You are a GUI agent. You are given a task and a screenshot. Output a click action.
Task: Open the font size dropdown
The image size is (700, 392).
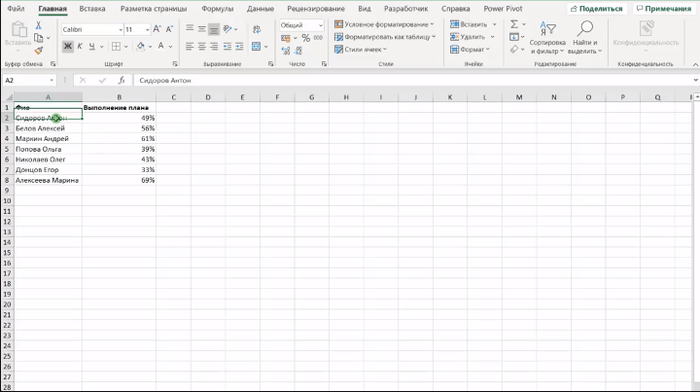coord(147,29)
